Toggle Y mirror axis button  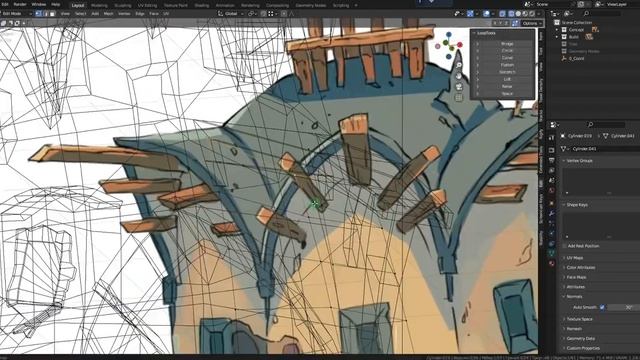click(x=500, y=23)
